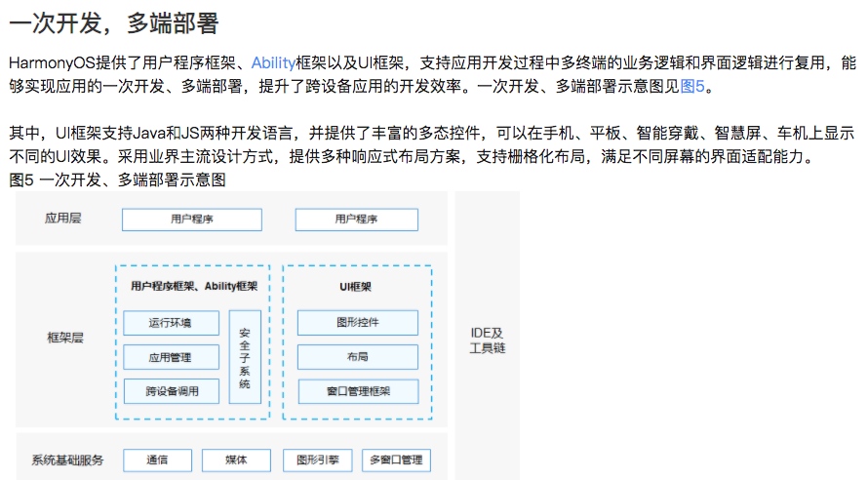Select the 通信 service box

[156, 460]
